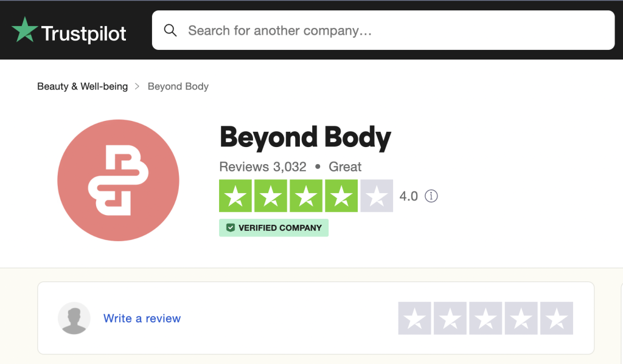Open the rating info icon next to 4.0
Image resolution: width=623 pixels, height=364 pixels.
tap(431, 196)
